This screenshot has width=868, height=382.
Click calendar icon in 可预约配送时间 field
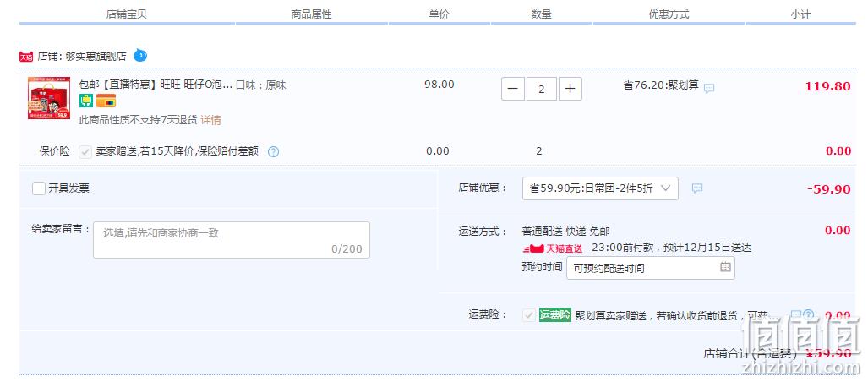725,267
